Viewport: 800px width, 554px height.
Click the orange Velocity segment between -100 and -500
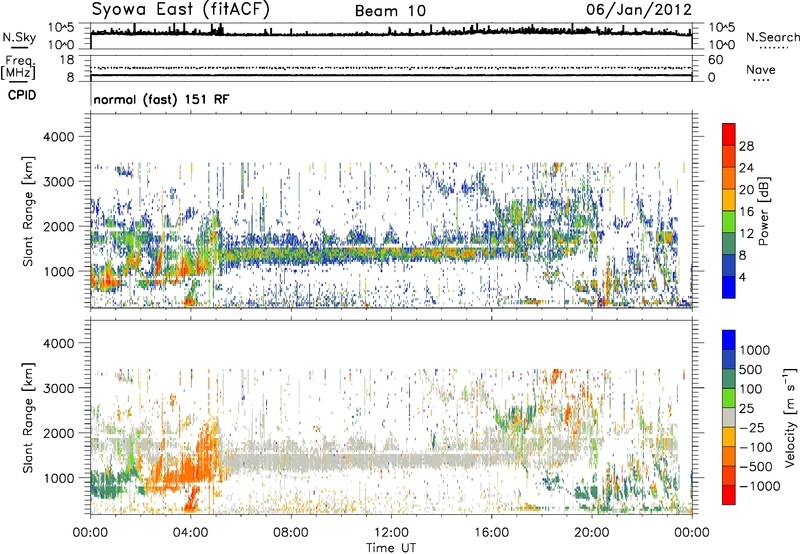click(729, 456)
